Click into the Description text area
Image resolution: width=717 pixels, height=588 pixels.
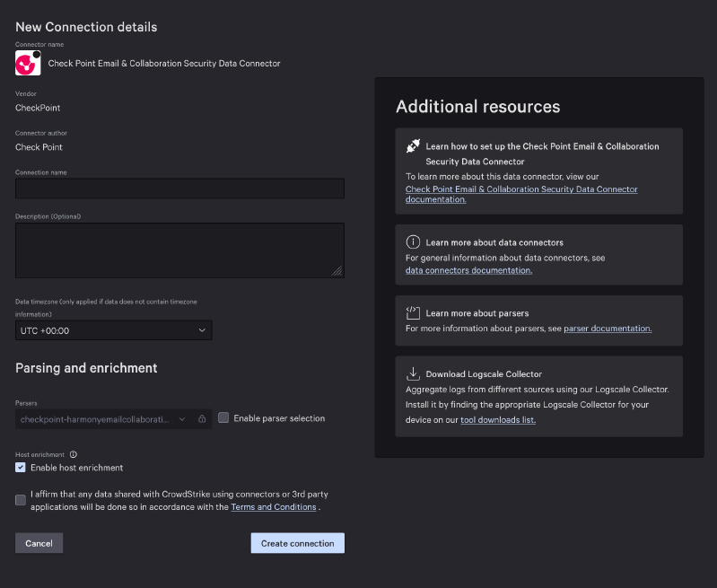point(179,250)
